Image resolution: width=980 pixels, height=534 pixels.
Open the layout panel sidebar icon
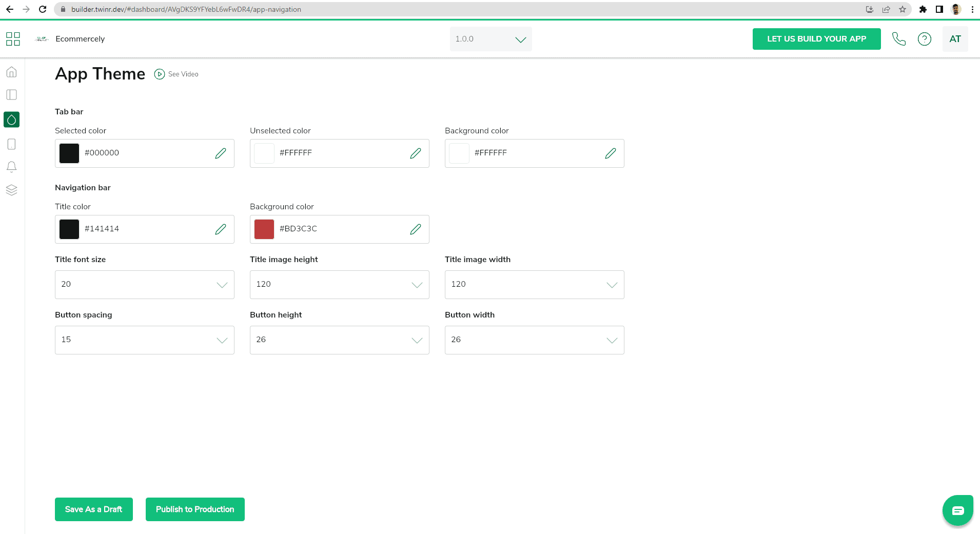click(11, 95)
